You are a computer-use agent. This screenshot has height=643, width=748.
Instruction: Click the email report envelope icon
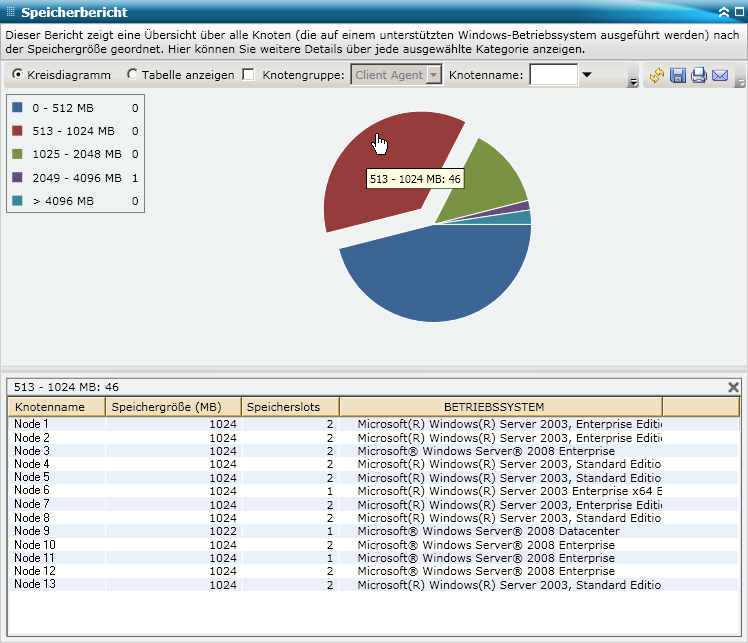pos(719,75)
